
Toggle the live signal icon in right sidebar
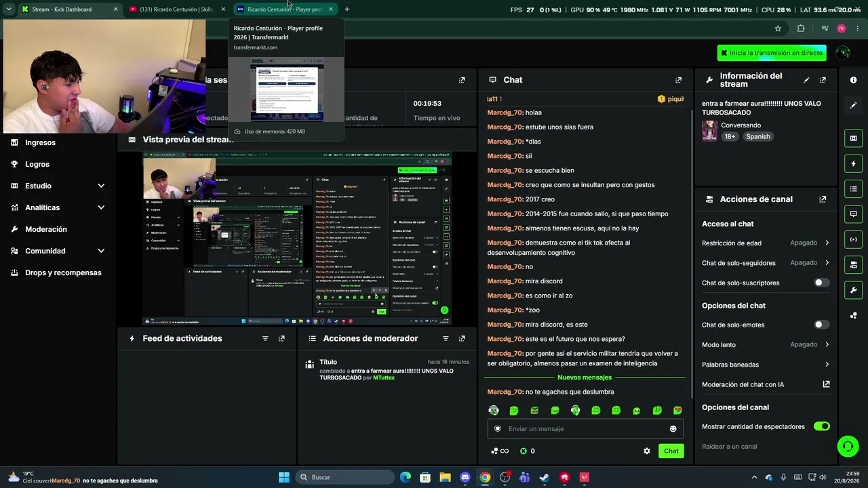coord(853,239)
